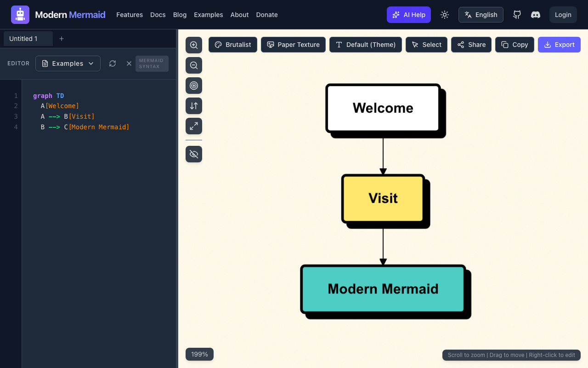The image size is (588, 368).
Task: Open the Blog menu item
Action: pos(180,15)
